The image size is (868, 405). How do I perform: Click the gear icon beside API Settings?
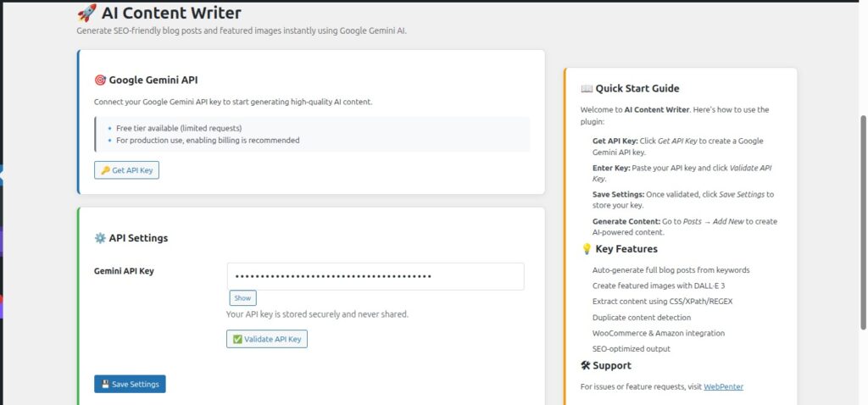[x=100, y=238]
